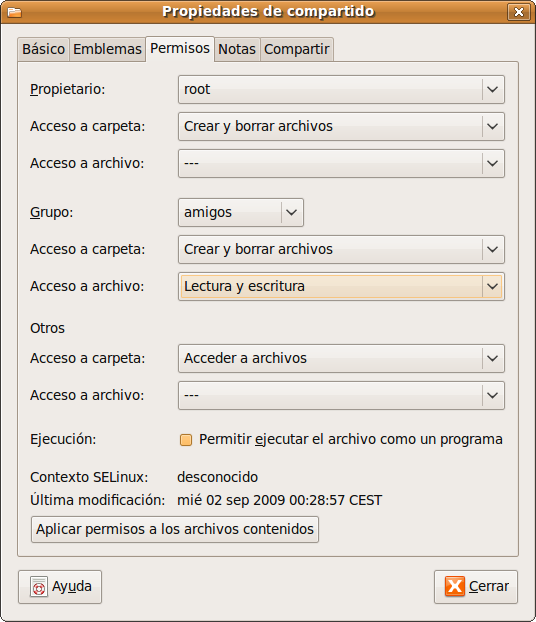Open the Notas tab

237,50
